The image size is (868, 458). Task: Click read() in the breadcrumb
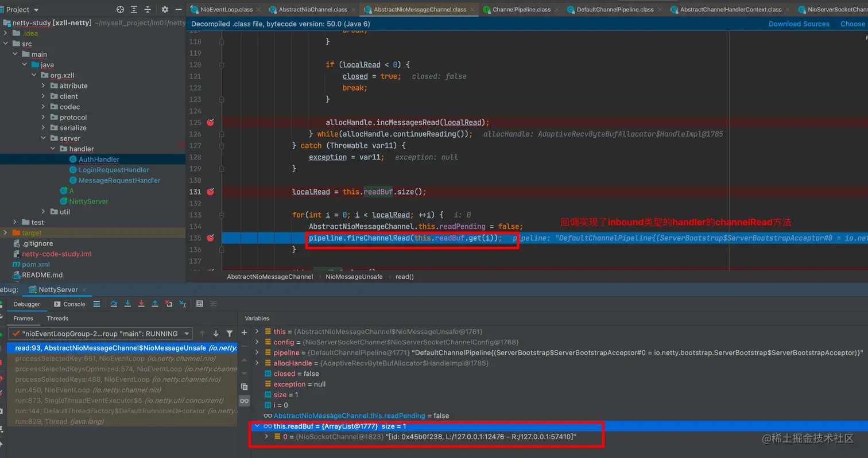[x=404, y=277]
